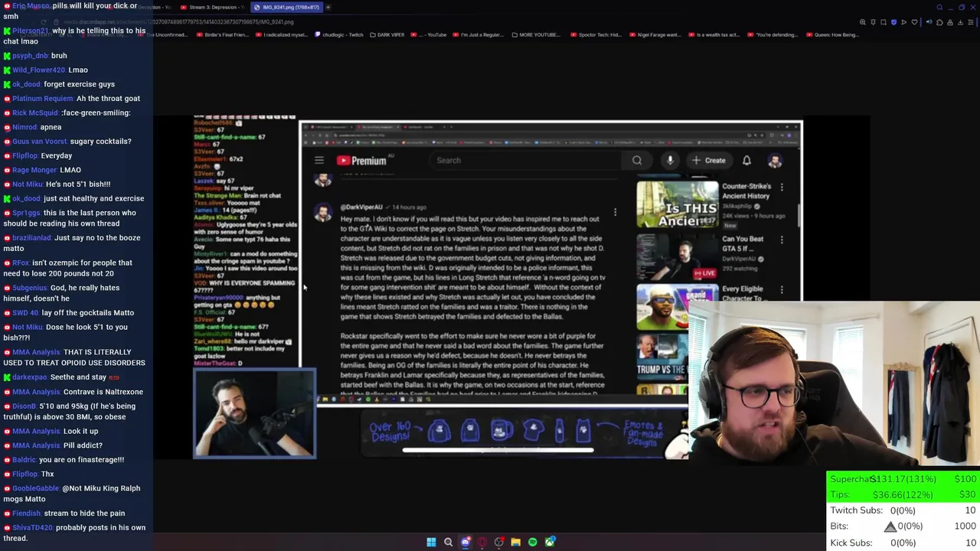
Task: Open the chudlogic - Twitch bookmark
Action: coord(338,34)
